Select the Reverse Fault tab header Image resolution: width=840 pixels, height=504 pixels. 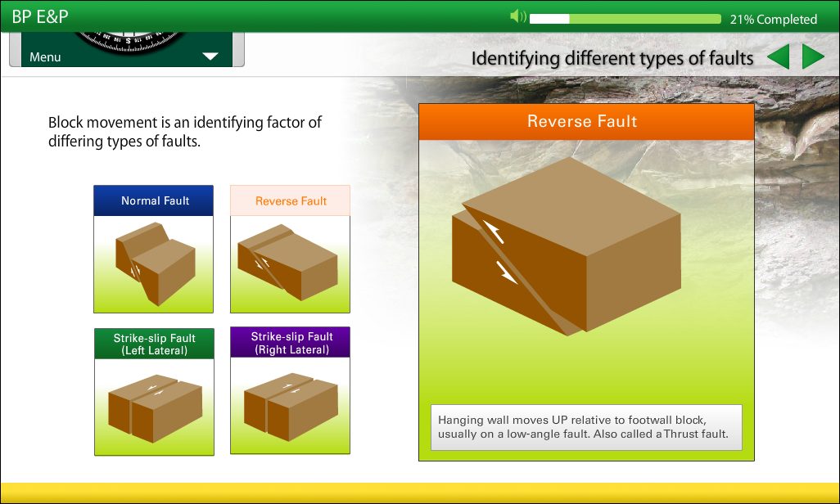pyautogui.click(x=290, y=200)
